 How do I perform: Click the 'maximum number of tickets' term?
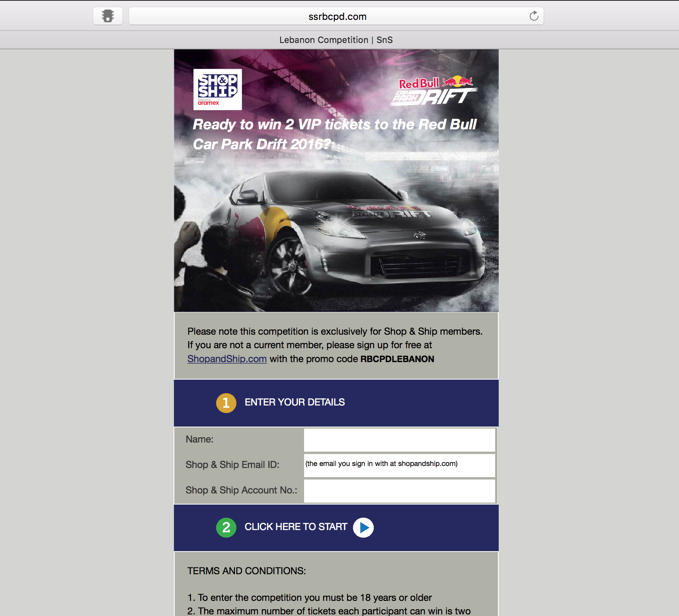tap(329, 611)
